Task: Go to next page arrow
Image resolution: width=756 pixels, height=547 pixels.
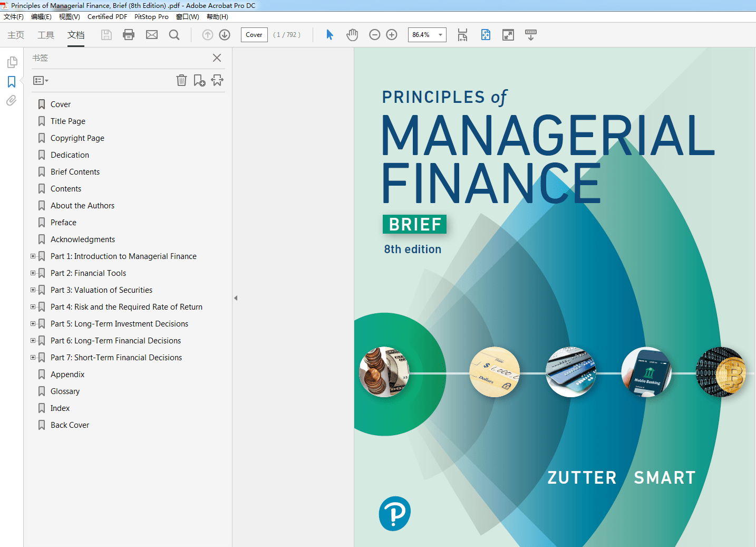Action: tap(225, 35)
